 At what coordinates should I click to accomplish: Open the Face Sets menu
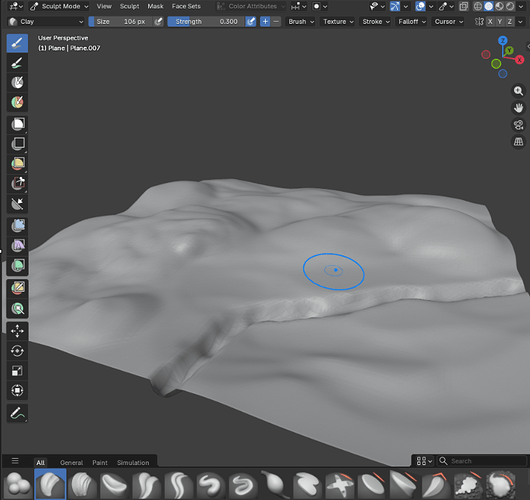click(186, 6)
